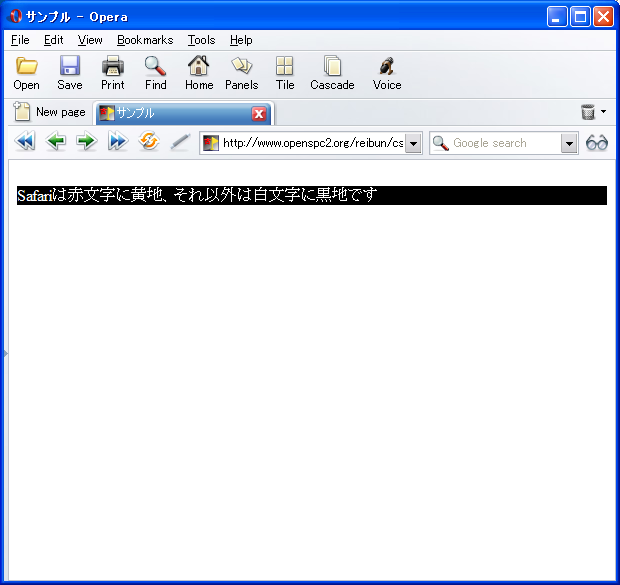620x585 pixels.
Task: Click the Fast Forward button
Action: point(118,142)
